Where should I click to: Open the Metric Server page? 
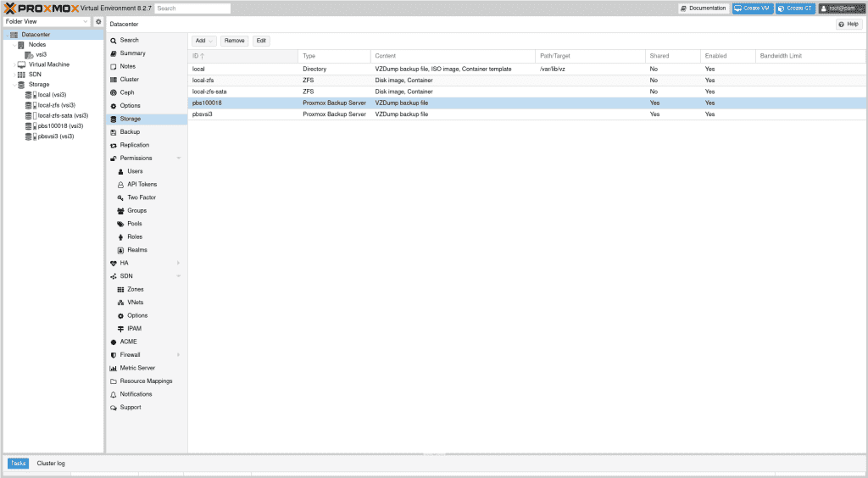(137, 368)
